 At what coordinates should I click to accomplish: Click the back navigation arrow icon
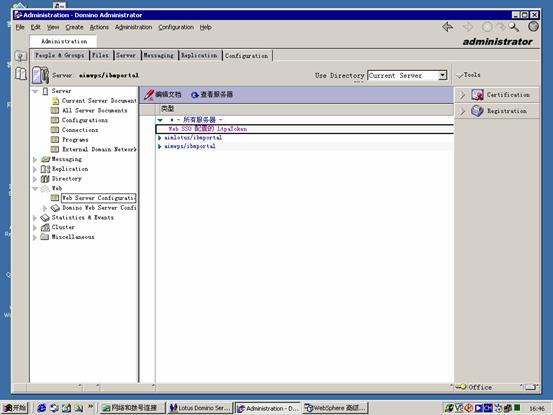point(448,27)
